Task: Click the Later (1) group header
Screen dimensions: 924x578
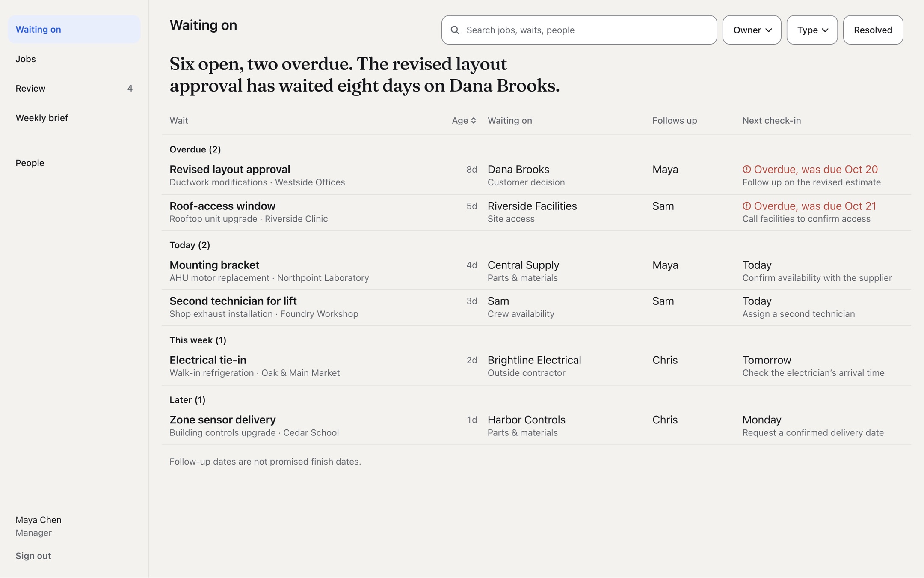Action: pos(187,399)
